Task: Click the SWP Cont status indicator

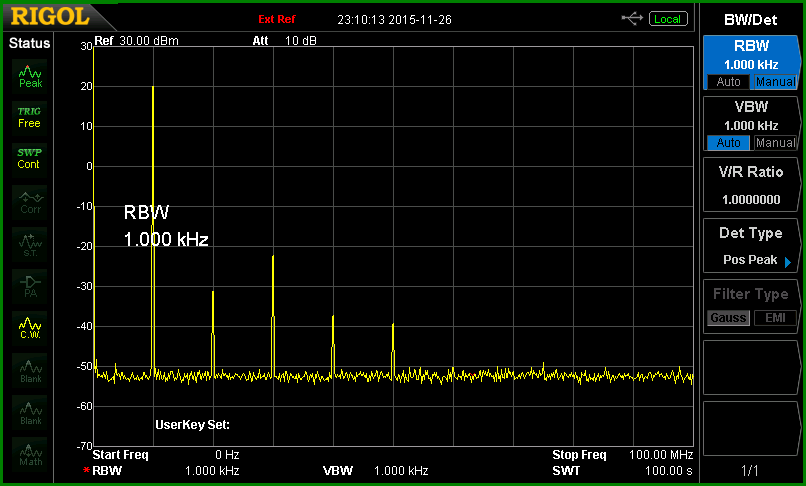Action: tap(29, 158)
